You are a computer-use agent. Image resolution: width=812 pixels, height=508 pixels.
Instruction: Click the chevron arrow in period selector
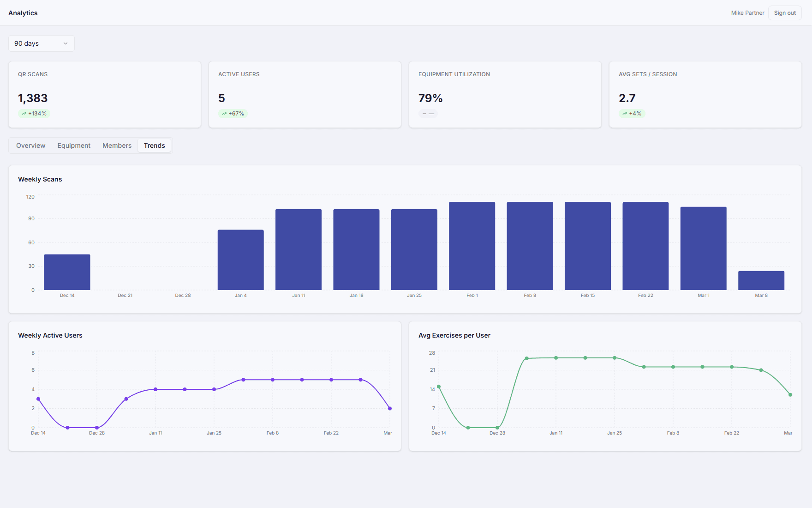pos(66,43)
